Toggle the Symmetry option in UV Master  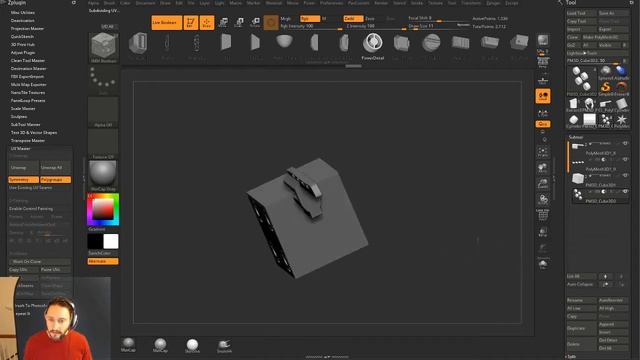pyautogui.click(x=23, y=180)
